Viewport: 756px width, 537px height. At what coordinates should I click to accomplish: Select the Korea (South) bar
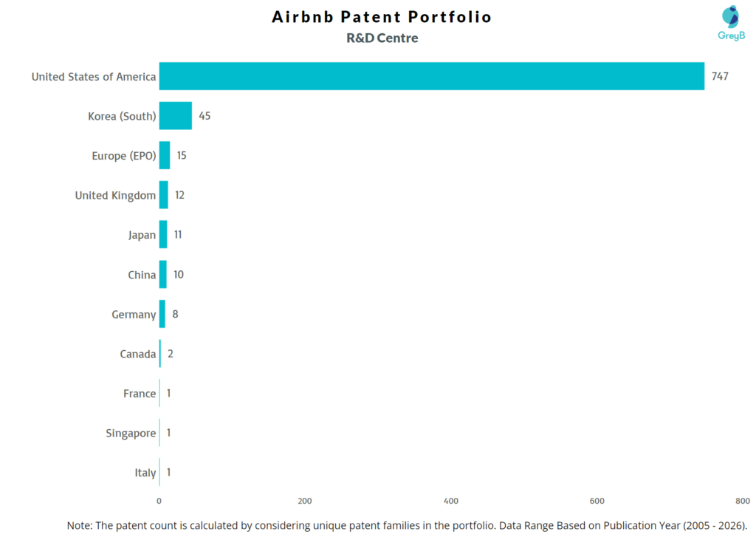click(x=176, y=116)
